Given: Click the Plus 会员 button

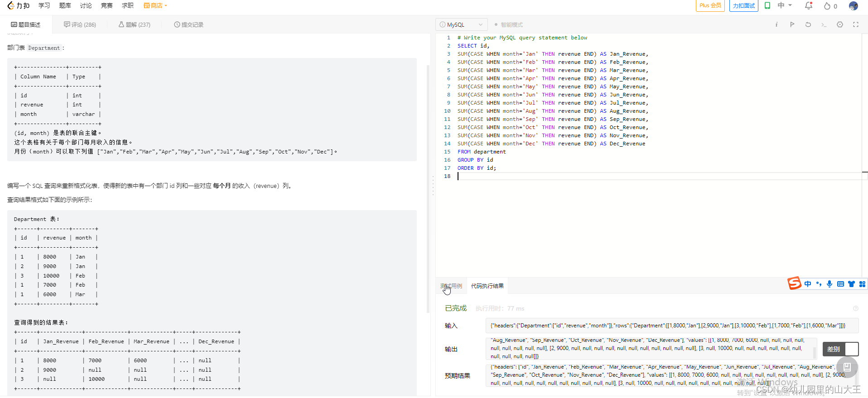Looking at the screenshot, I should [710, 6].
